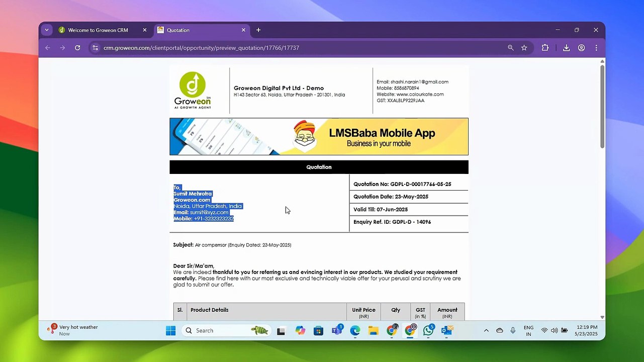Open the zoom magnifier in address bar

511,48
